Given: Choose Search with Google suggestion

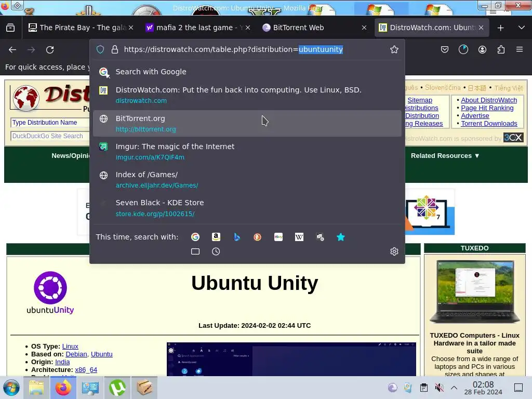Looking at the screenshot, I should [247, 72].
